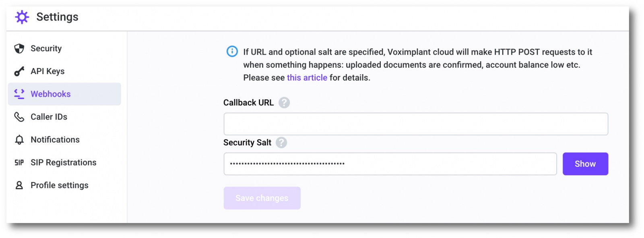The width and height of the screenshot is (644, 238).
Task: Click the API Keys key icon
Action: click(x=19, y=71)
